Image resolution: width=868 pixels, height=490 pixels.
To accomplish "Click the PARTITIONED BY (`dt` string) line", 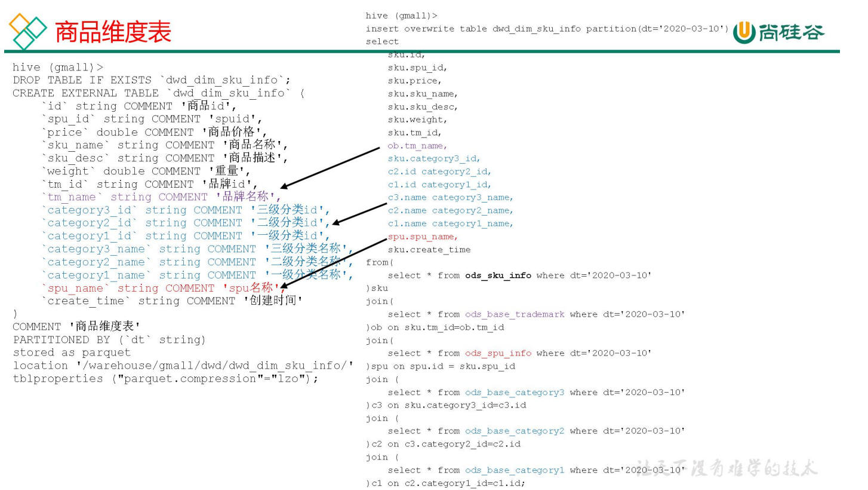I will click(x=109, y=340).
